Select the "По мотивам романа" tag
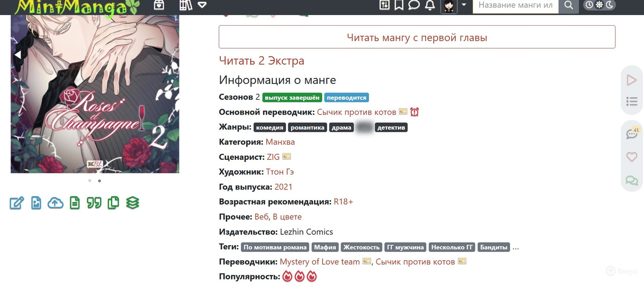Screen dimensions: 644x288 275,247
